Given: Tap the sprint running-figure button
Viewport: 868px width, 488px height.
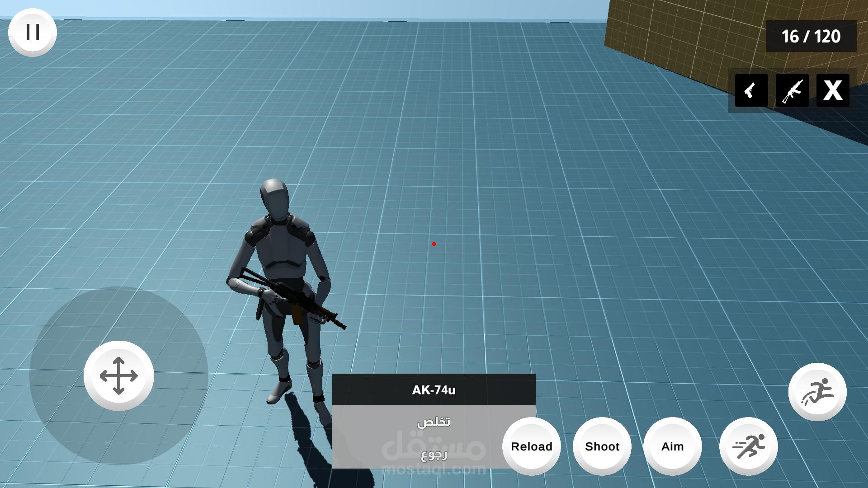Looking at the screenshot, I should click(748, 446).
